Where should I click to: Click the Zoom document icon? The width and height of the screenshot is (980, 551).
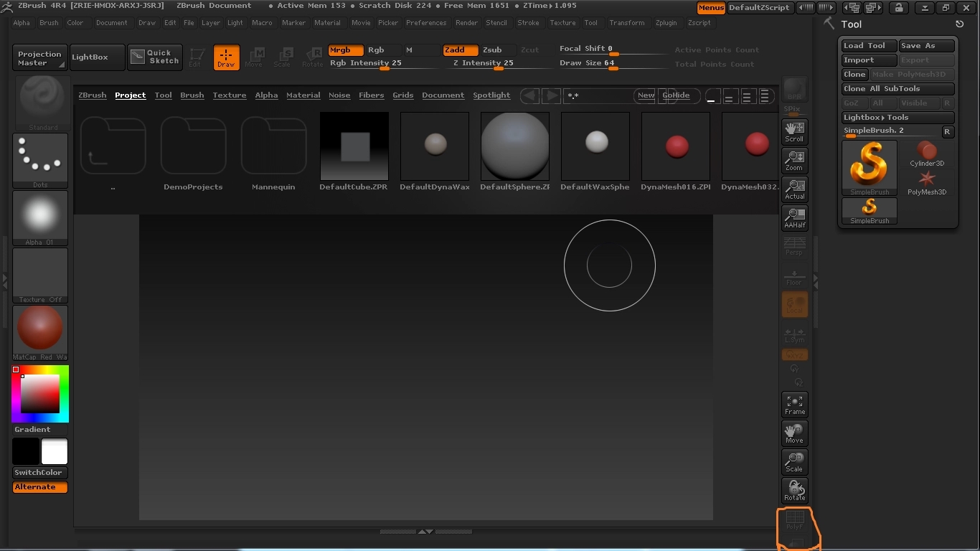[x=794, y=160]
